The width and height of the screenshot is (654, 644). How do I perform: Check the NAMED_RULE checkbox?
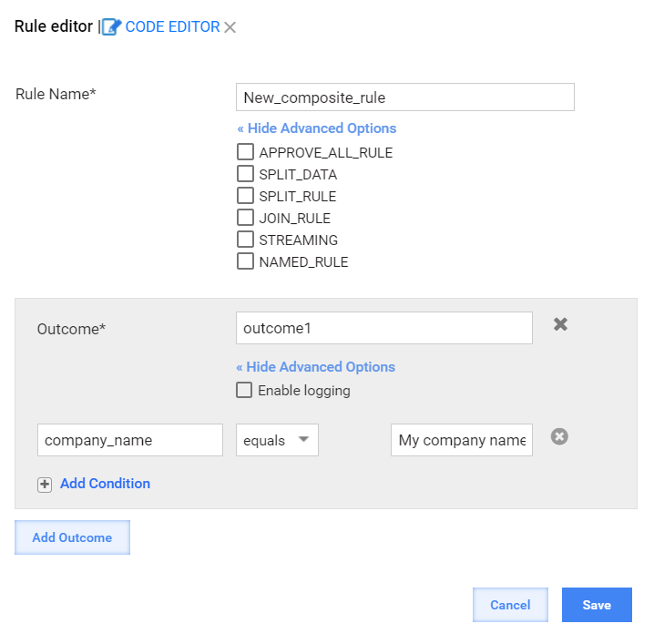coord(245,261)
